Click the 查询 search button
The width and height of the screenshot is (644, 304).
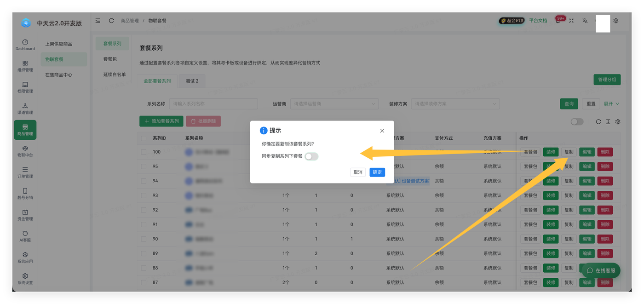(569, 104)
